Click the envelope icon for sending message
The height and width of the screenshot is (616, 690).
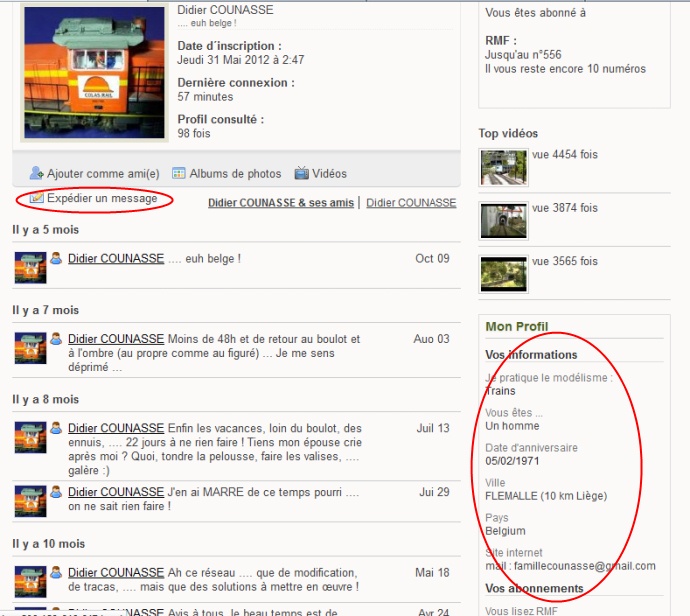click(37, 199)
